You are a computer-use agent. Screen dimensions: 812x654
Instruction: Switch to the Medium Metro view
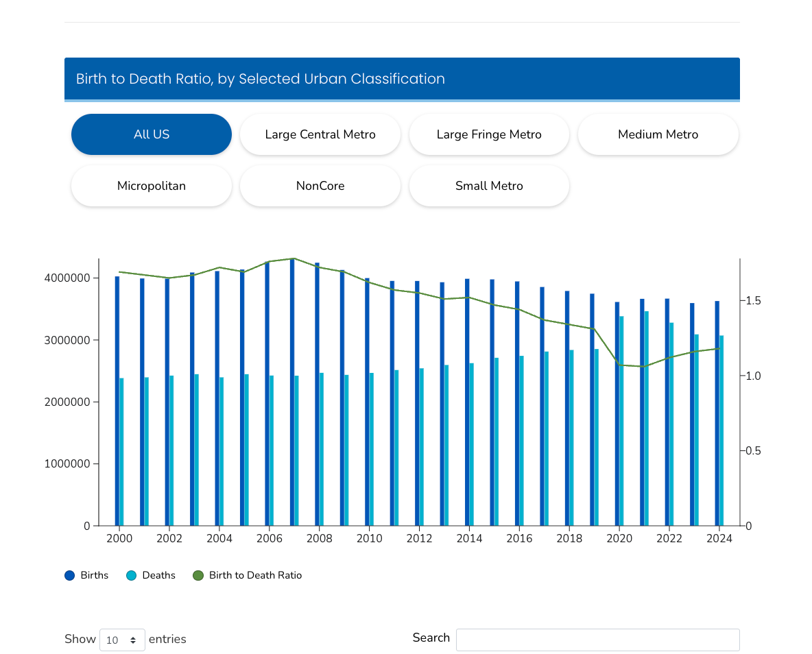[x=658, y=134]
